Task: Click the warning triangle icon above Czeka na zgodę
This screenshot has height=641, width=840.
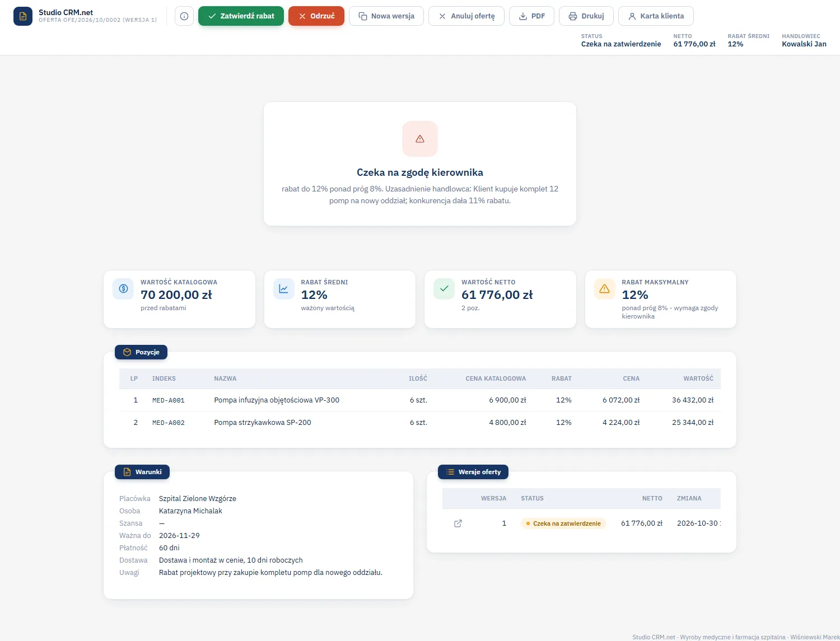Action: [420, 139]
